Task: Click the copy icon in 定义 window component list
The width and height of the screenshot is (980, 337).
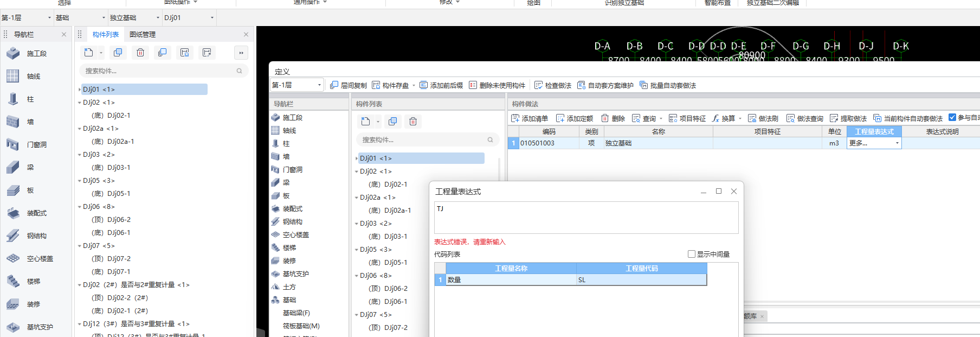Action: click(x=393, y=122)
